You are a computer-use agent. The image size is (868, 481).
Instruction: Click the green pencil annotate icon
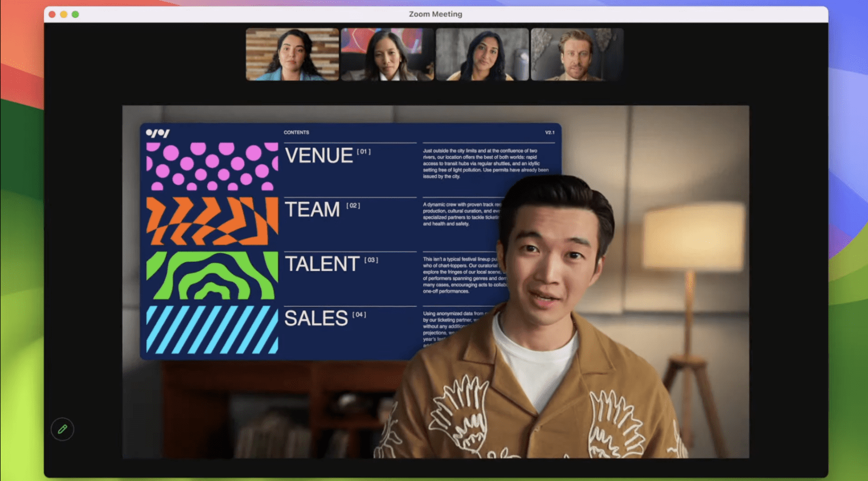click(x=62, y=429)
